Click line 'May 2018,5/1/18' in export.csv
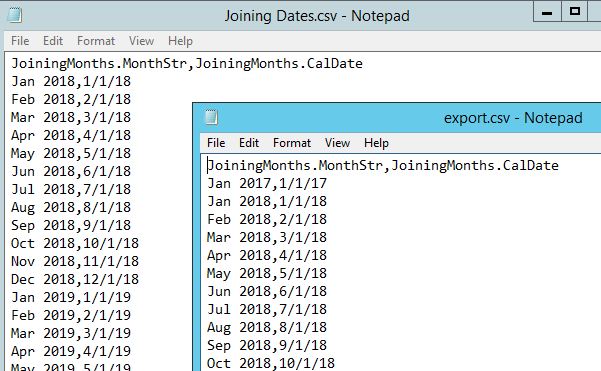 pyautogui.click(x=267, y=274)
